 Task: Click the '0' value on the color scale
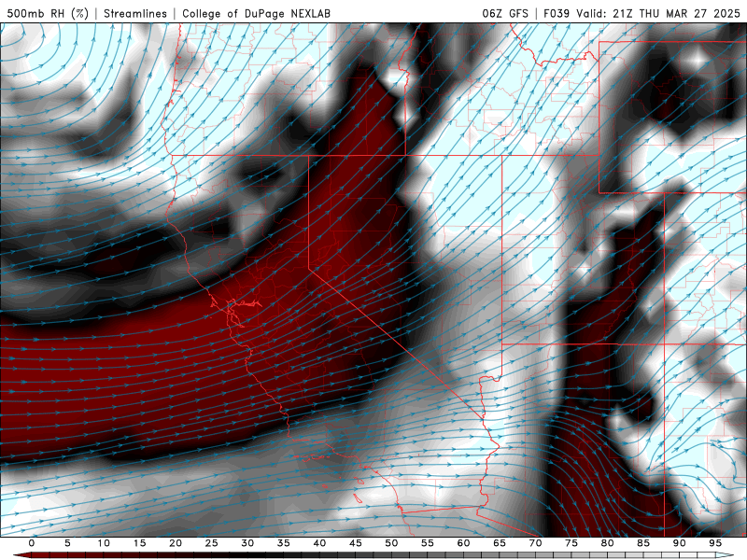32,543
